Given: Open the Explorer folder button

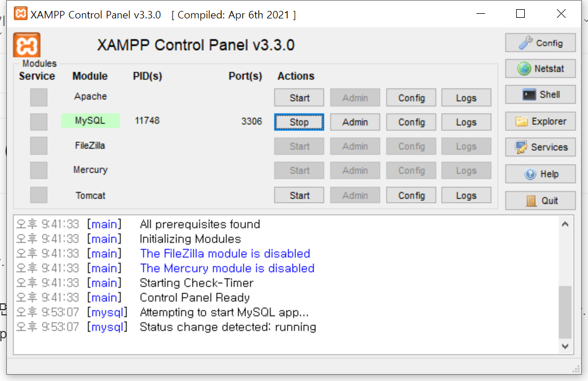Looking at the screenshot, I should click(540, 121).
